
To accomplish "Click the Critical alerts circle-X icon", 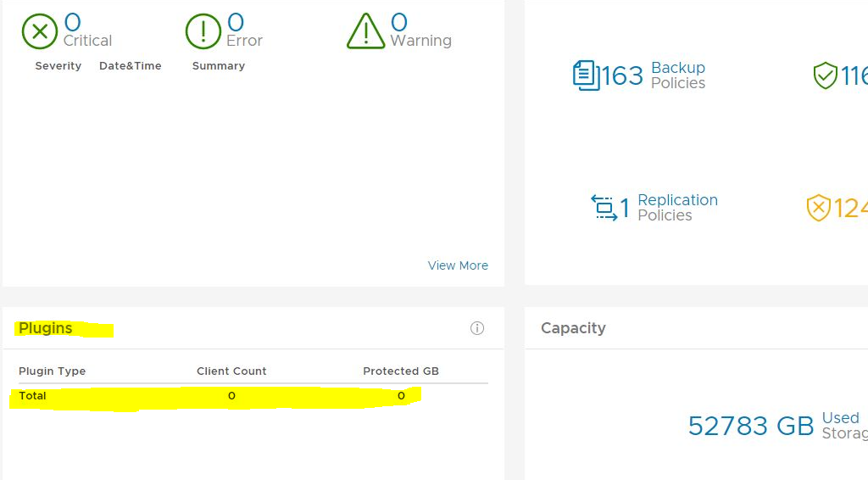I will click(39, 32).
